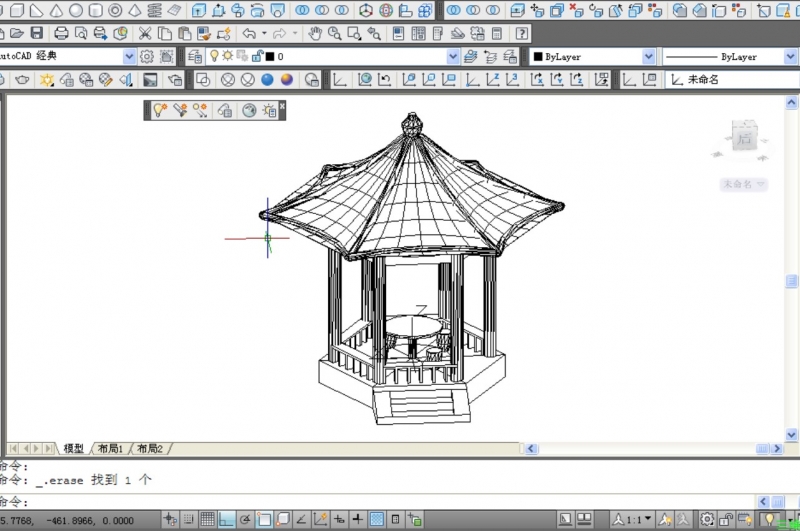
Task: Activate Match Properties brush
Action: [204, 34]
